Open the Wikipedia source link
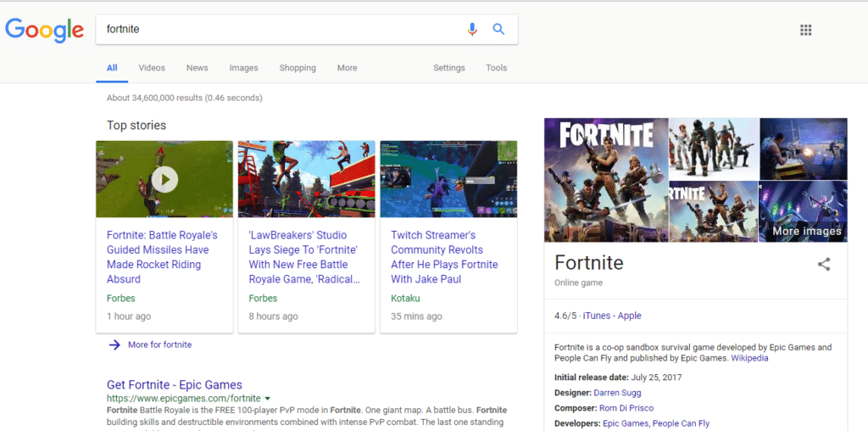Viewport: 868px width, 431px height. click(x=749, y=358)
